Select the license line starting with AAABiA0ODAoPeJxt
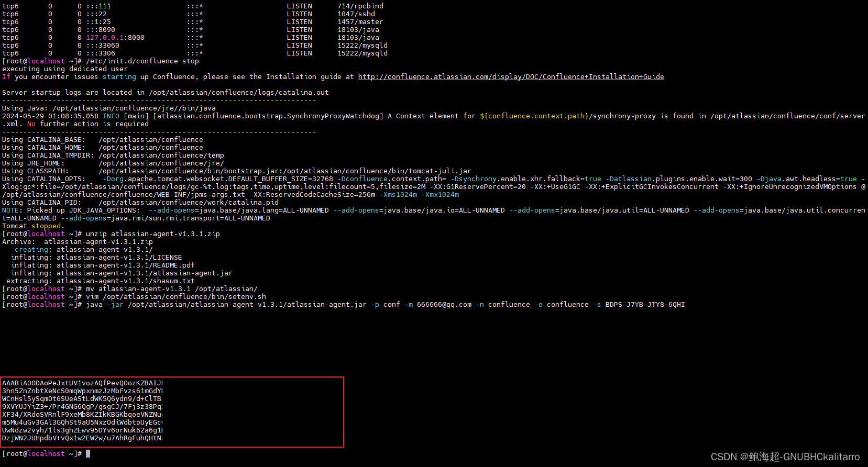868x467 pixels. pos(82,383)
